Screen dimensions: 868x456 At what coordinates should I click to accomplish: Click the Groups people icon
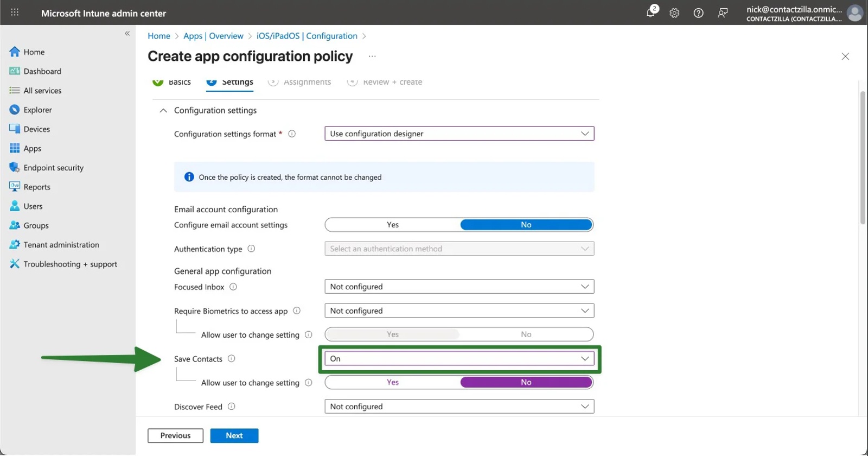click(x=15, y=225)
